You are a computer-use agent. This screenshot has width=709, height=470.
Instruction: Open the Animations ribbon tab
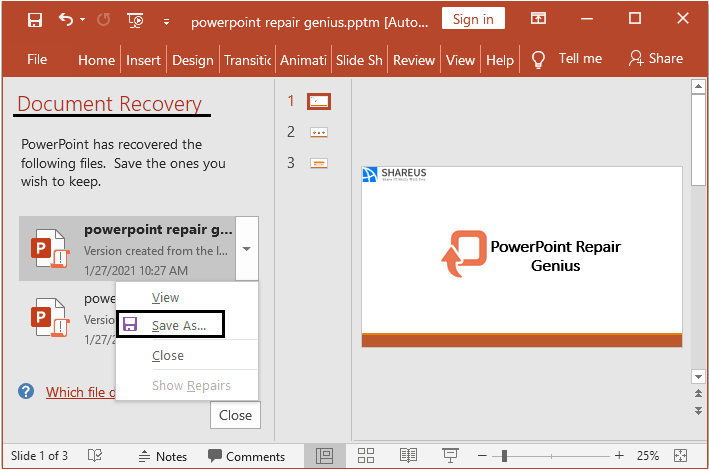[x=303, y=60]
